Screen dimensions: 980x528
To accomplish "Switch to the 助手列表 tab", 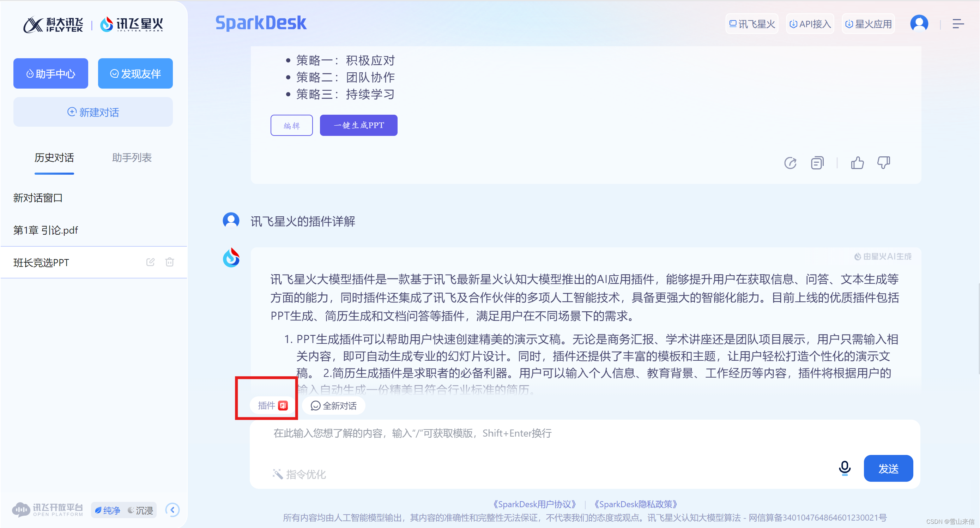I will click(x=132, y=158).
